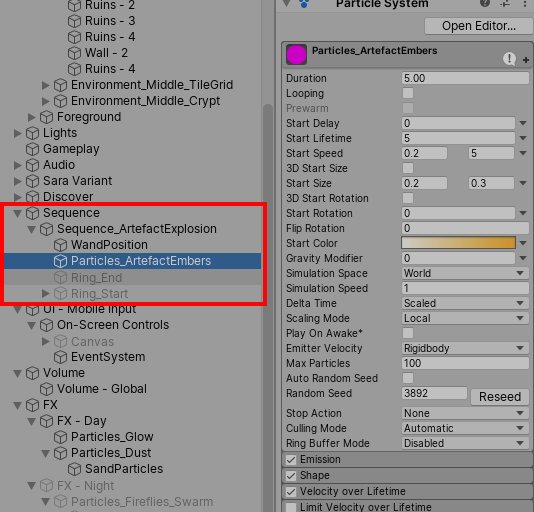The height and width of the screenshot is (512, 534).
Task: Click the EventSystem cube icon
Action: pos(60,357)
